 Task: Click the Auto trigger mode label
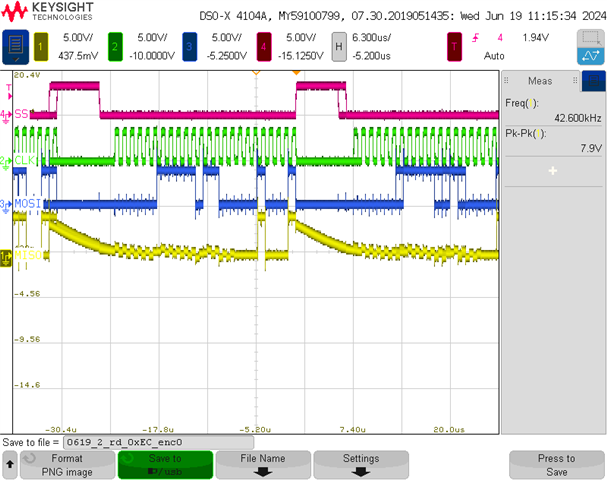[x=494, y=56]
